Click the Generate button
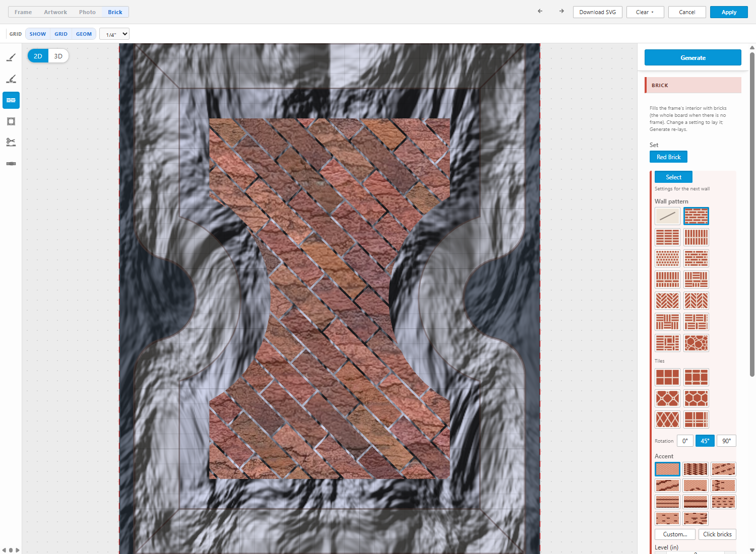 click(x=693, y=57)
